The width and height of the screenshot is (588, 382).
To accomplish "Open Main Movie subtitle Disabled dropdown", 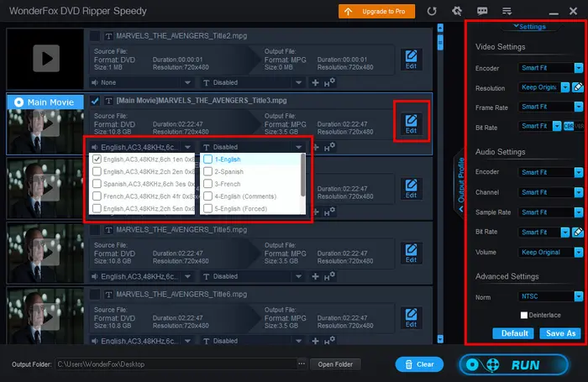I will pos(252,147).
